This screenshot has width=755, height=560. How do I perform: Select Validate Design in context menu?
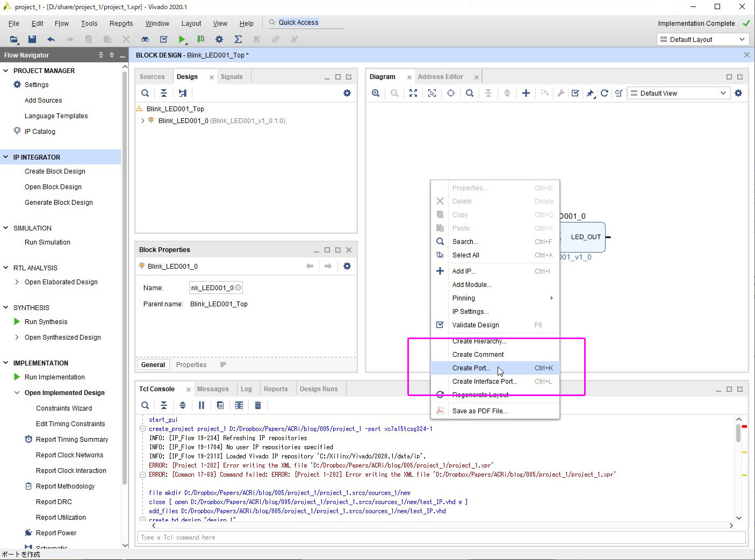tap(476, 325)
